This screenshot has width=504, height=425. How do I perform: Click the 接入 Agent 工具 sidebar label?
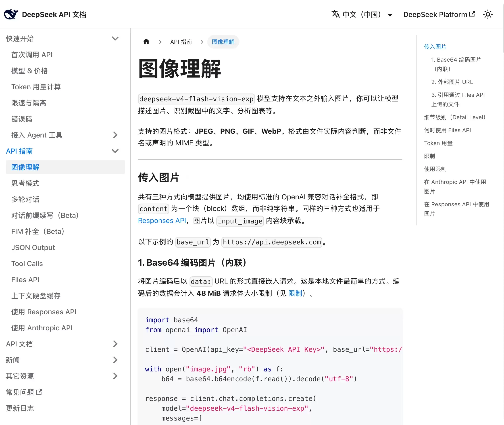pos(37,135)
